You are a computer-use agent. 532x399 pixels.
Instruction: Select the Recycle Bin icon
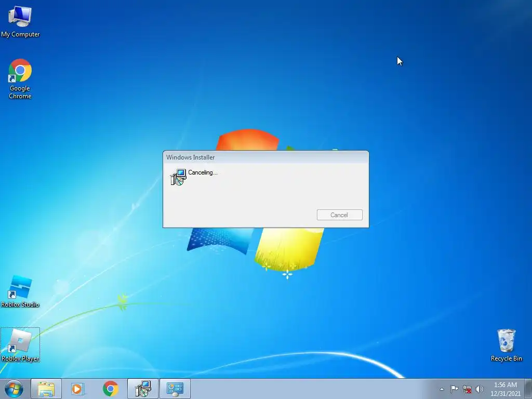coord(506,345)
